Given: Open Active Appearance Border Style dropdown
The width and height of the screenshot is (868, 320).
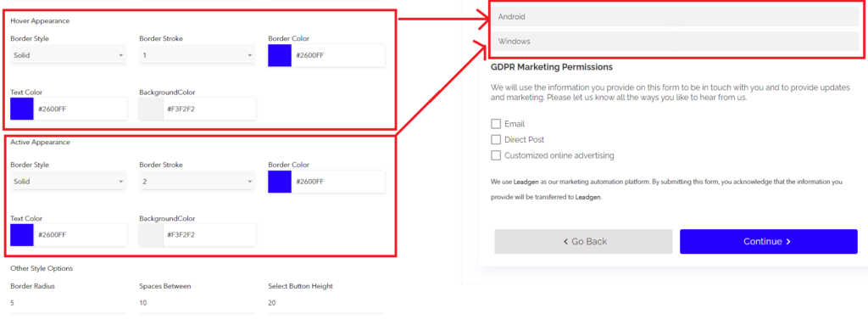Looking at the screenshot, I should click(69, 182).
